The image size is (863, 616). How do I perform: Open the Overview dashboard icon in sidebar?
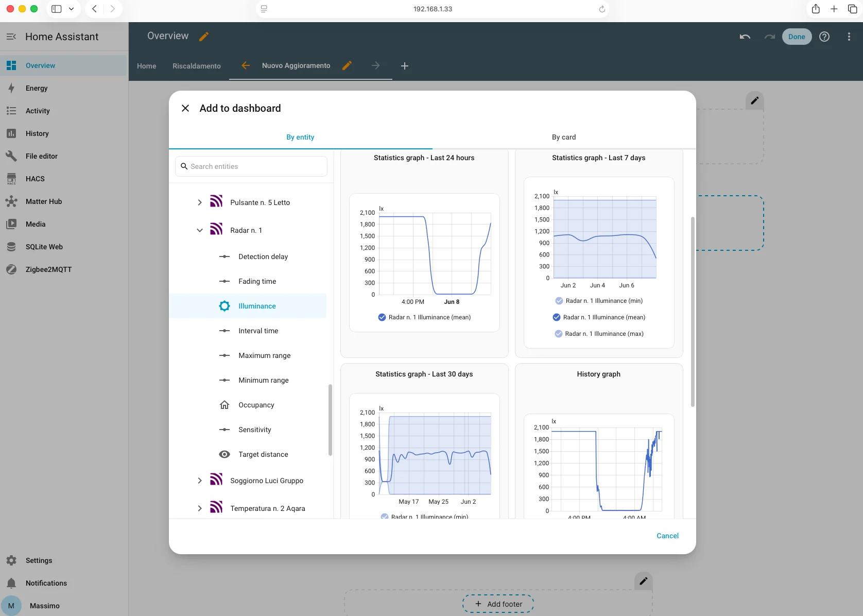pos(11,65)
